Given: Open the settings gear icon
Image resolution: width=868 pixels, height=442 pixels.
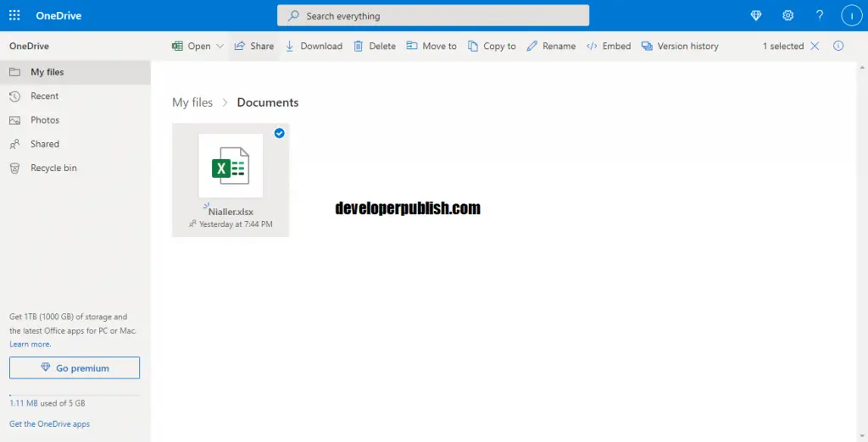Looking at the screenshot, I should [x=787, y=15].
